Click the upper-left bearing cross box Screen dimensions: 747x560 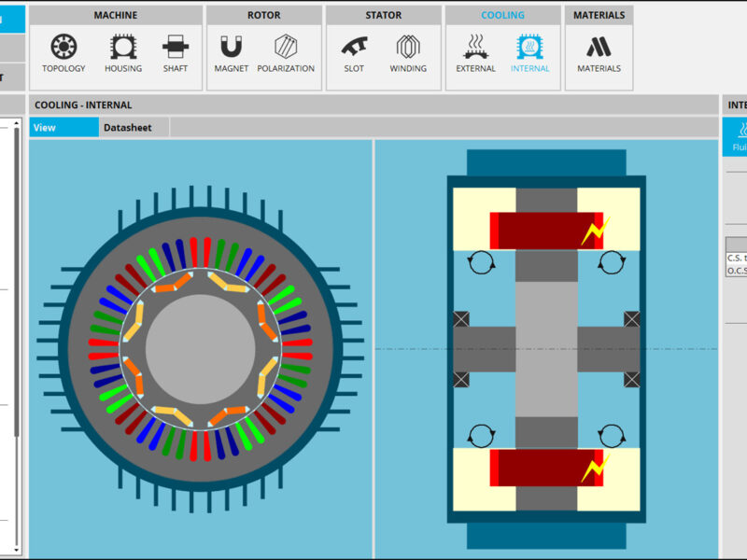point(460,319)
